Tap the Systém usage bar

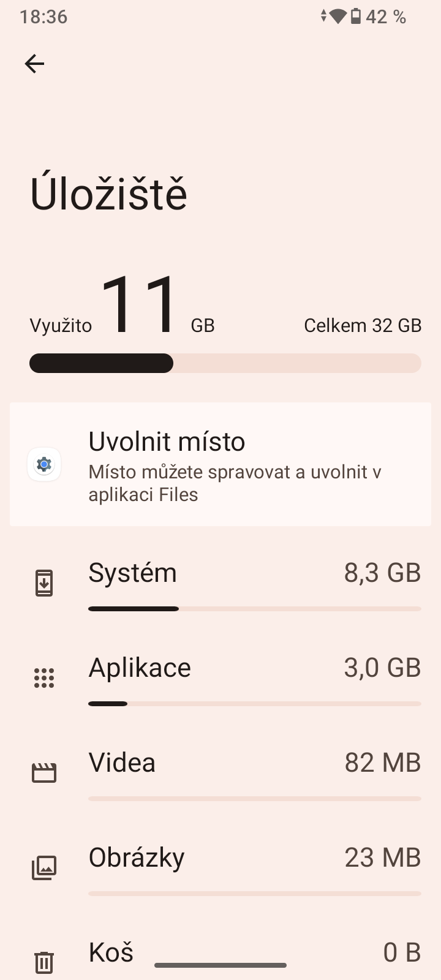pyautogui.click(x=254, y=609)
